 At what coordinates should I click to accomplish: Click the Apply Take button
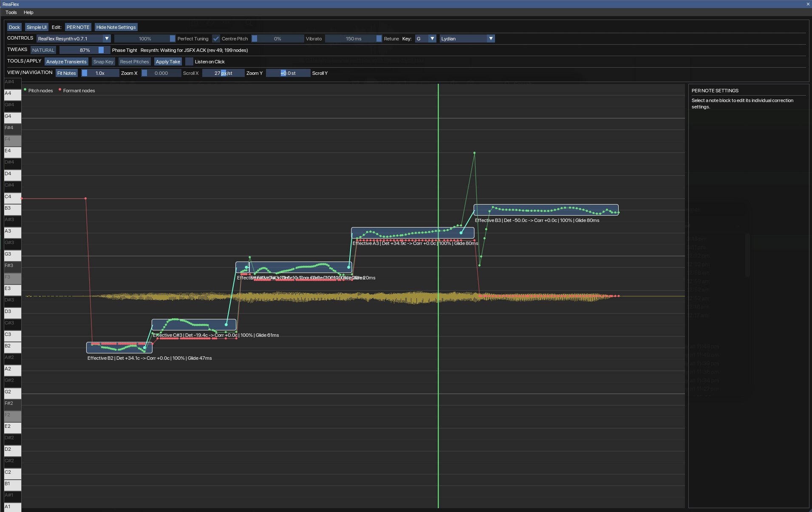click(168, 62)
